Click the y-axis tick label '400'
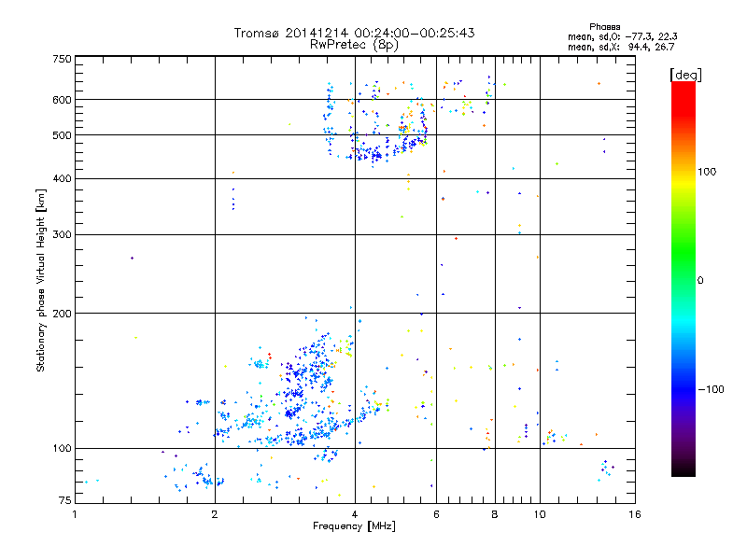The image size is (747, 560). click(62, 178)
